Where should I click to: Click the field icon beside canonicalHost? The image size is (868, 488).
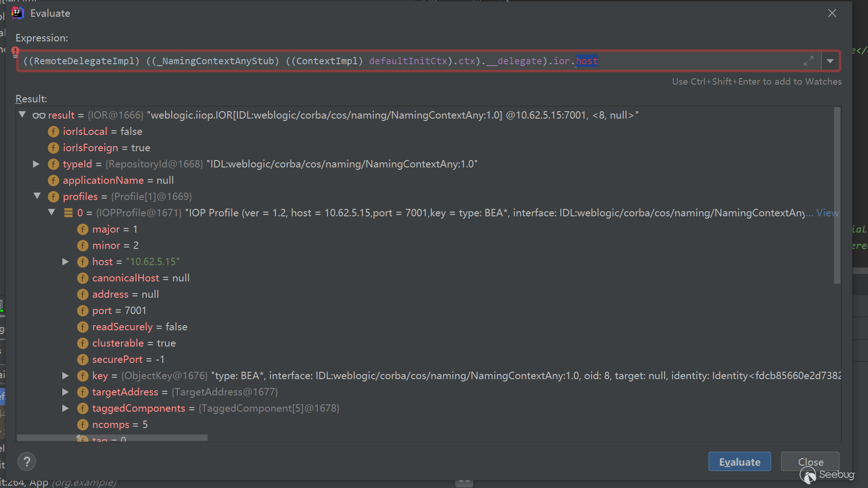(x=83, y=278)
